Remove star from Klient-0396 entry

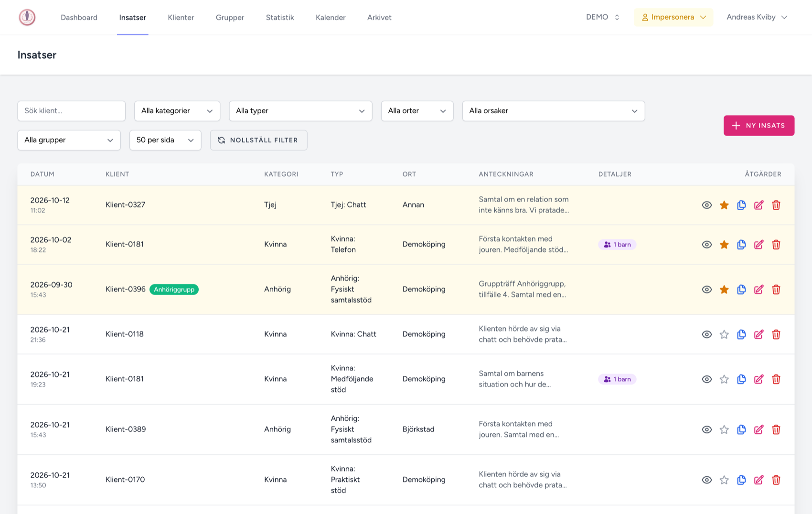pyautogui.click(x=724, y=289)
